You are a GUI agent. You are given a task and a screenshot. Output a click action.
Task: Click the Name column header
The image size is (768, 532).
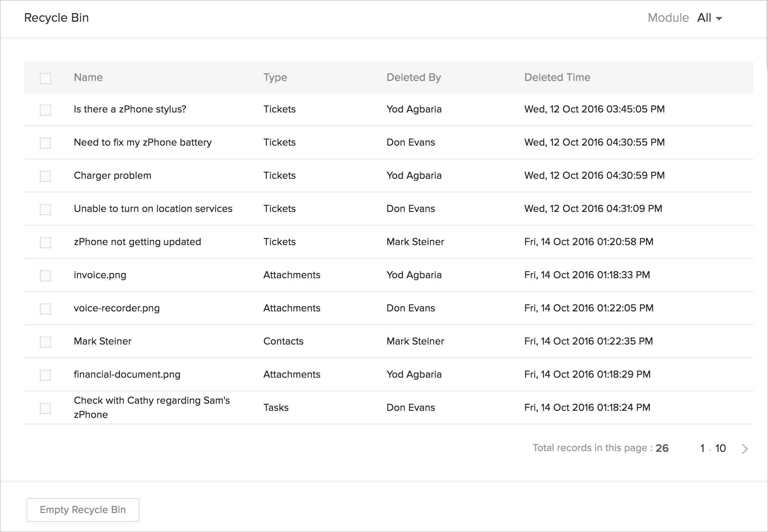[88, 77]
